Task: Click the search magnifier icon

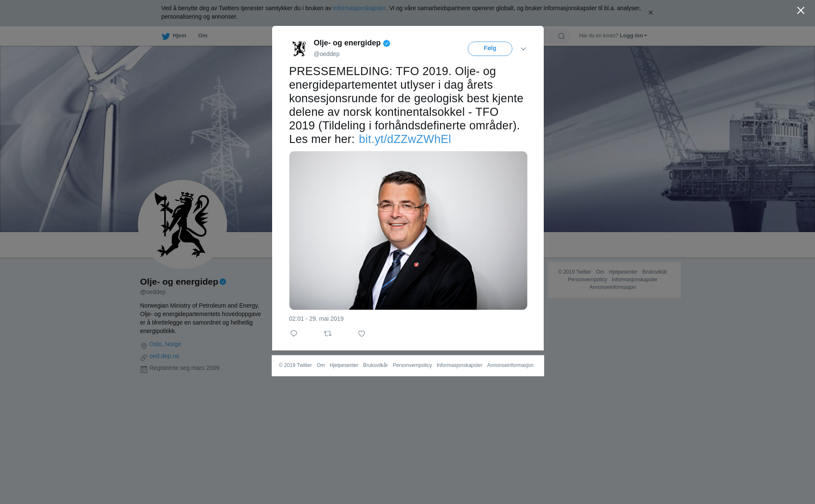Action: pos(562,36)
